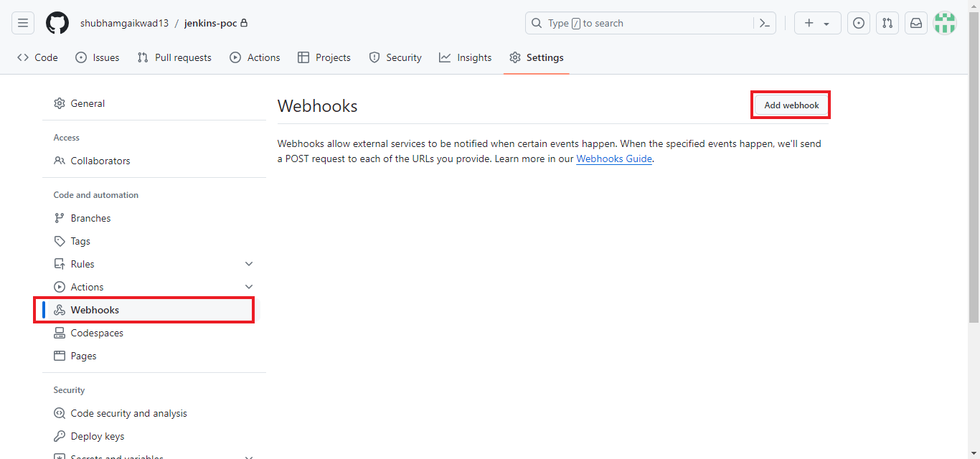Screen dimensions: 980x459
Task: Switch to the Actions tab
Action: tap(255, 57)
